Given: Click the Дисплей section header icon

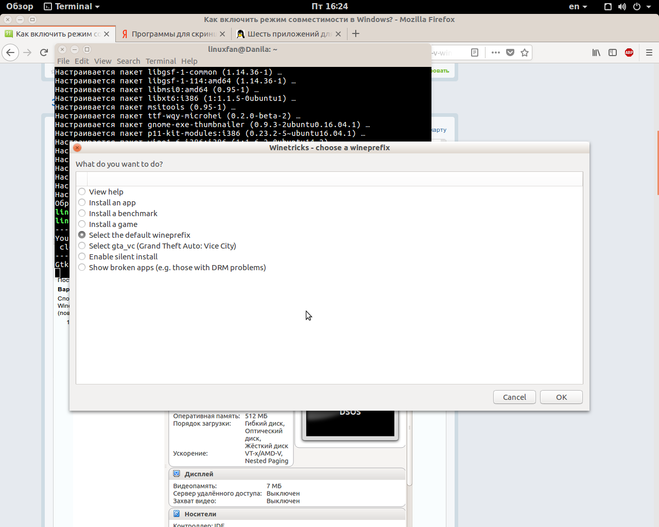Looking at the screenshot, I should [x=177, y=474].
